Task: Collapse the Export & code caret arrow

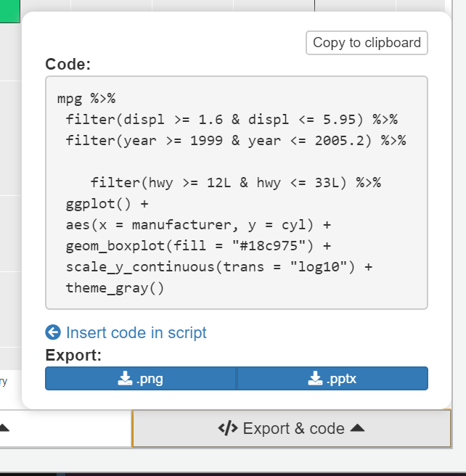Action: click(356, 429)
